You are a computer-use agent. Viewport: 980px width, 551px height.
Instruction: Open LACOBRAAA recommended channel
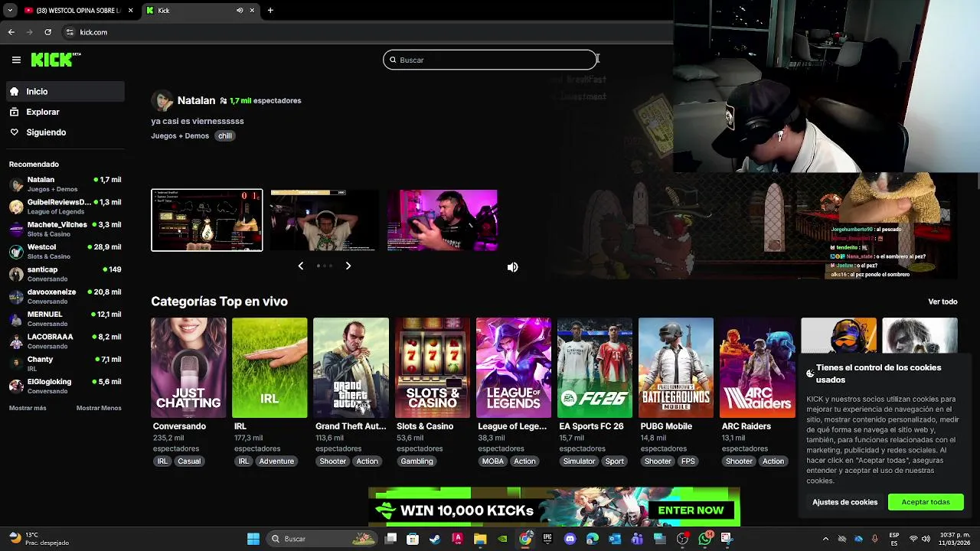click(65, 341)
